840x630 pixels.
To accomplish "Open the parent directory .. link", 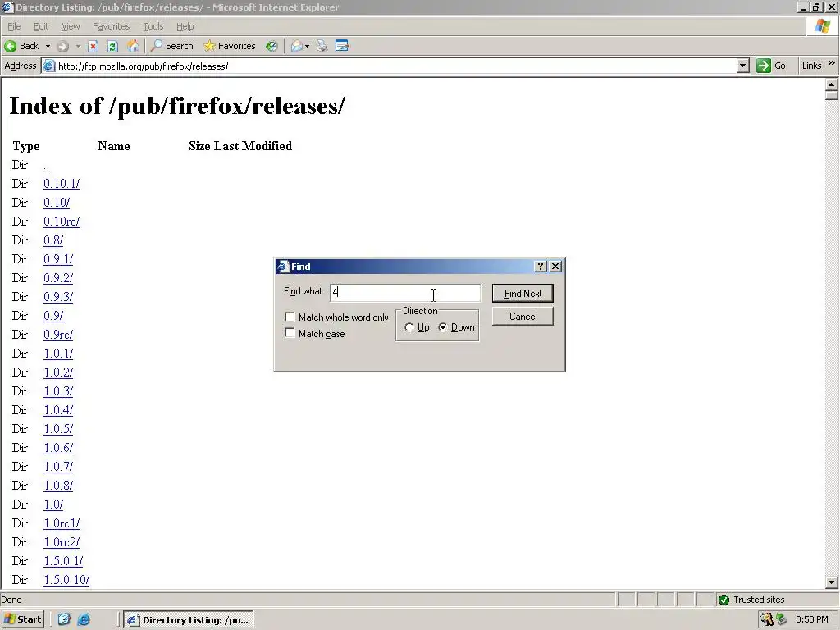I will tap(47, 166).
